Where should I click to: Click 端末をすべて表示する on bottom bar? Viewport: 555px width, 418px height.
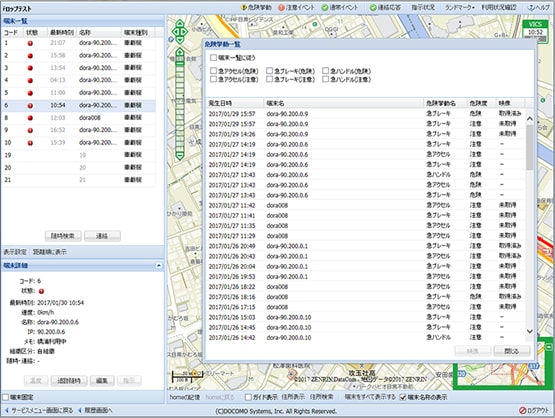pyautogui.click(x=370, y=397)
